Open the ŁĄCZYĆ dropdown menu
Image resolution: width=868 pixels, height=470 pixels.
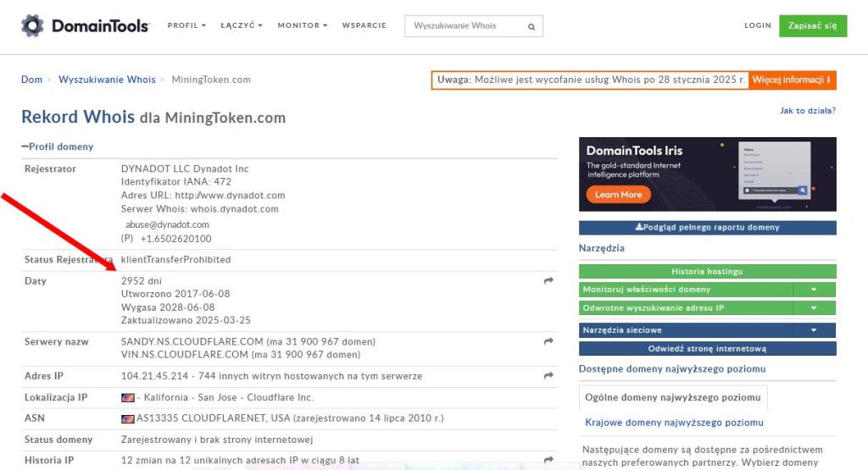tap(242, 25)
